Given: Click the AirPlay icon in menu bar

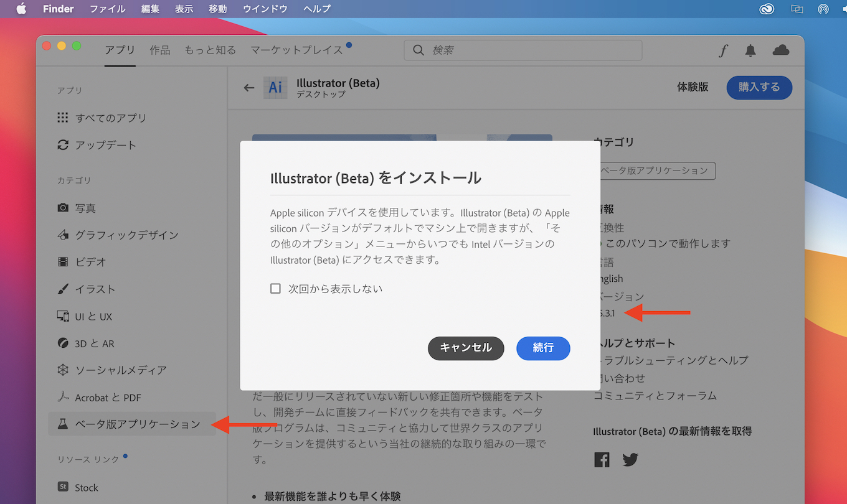Looking at the screenshot, I should [x=823, y=9].
